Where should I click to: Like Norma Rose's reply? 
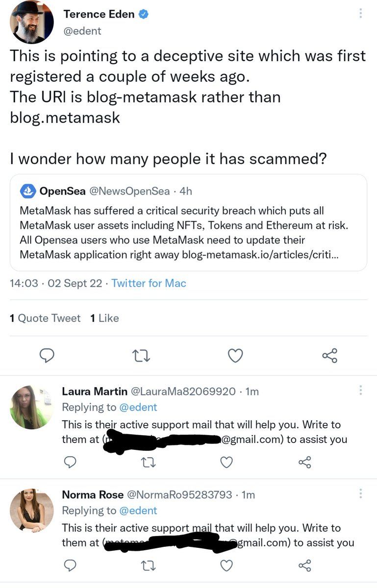(x=226, y=566)
